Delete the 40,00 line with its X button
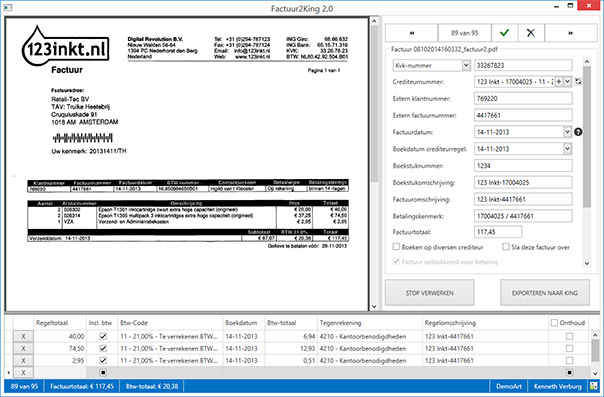Screen dimensions: 604x397 23,337
